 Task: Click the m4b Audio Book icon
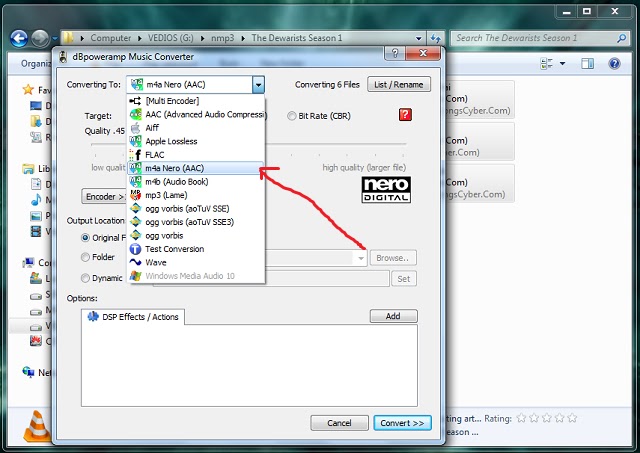click(135, 182)
